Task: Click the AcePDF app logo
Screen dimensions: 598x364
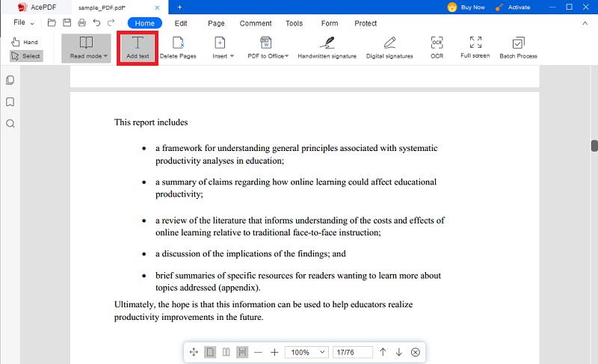Action: pos(22,7)
